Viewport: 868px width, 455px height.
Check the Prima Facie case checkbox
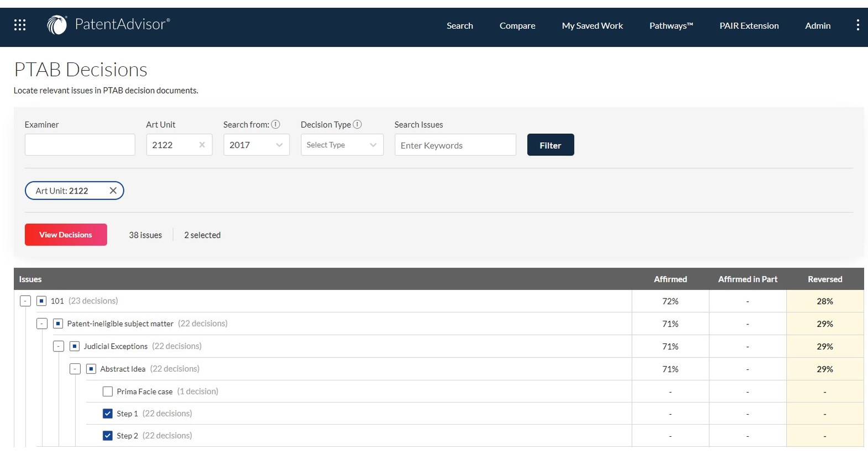[x=108, y=391]
